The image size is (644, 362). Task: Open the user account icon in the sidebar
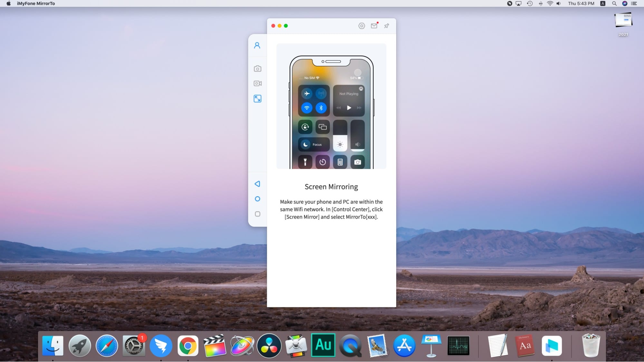click(257, 45)
